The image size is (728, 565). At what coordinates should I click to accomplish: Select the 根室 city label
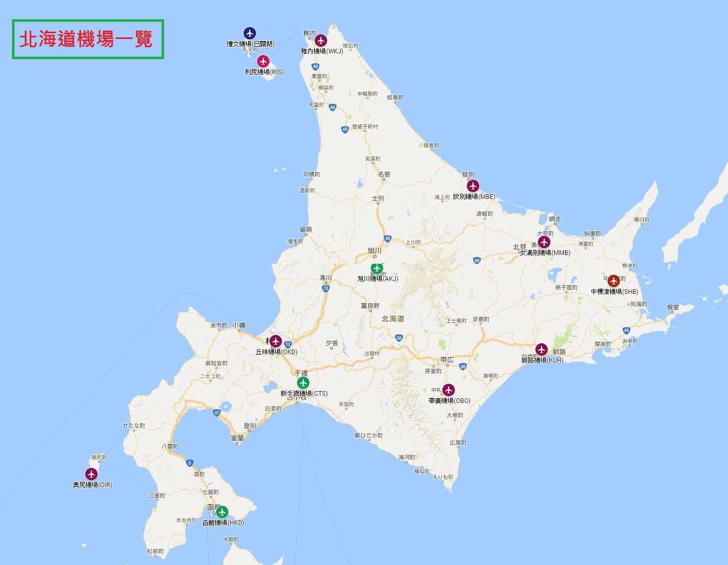pyautogui.click(x=673, y=307)
